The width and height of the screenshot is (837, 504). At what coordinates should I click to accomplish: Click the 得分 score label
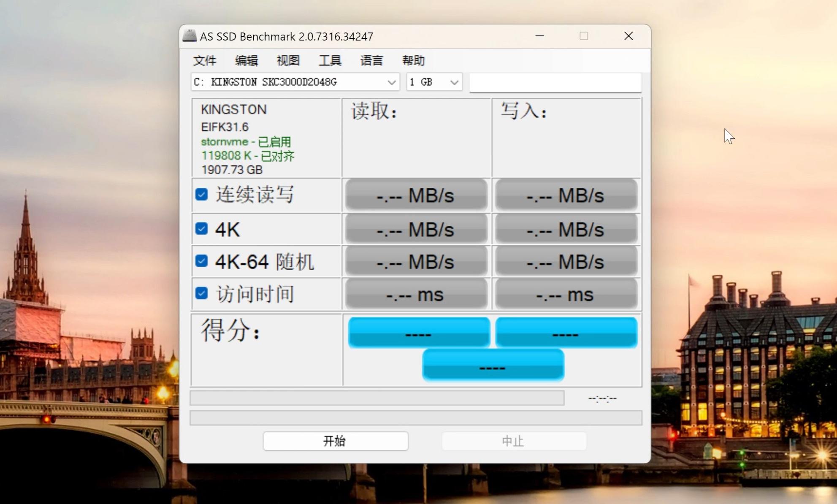(x=230, y=330)
